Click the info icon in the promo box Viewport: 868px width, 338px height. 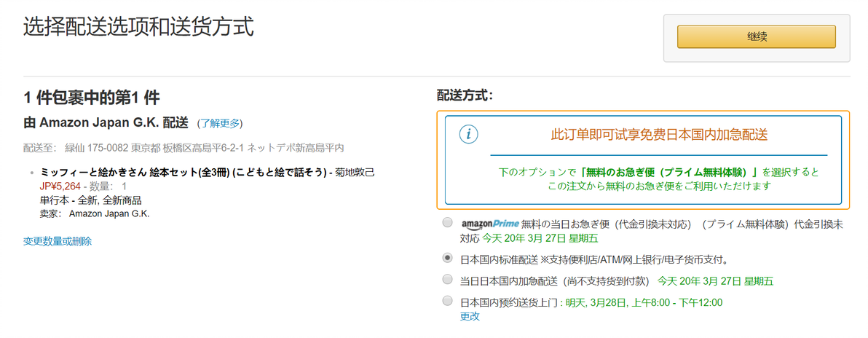pyautogui.click(x=469, y=135)
